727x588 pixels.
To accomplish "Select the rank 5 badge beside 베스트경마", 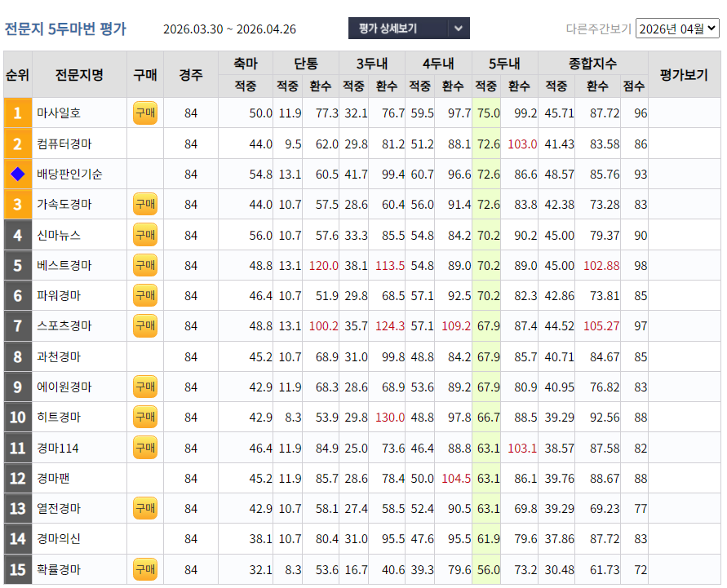I will [17, 265].
